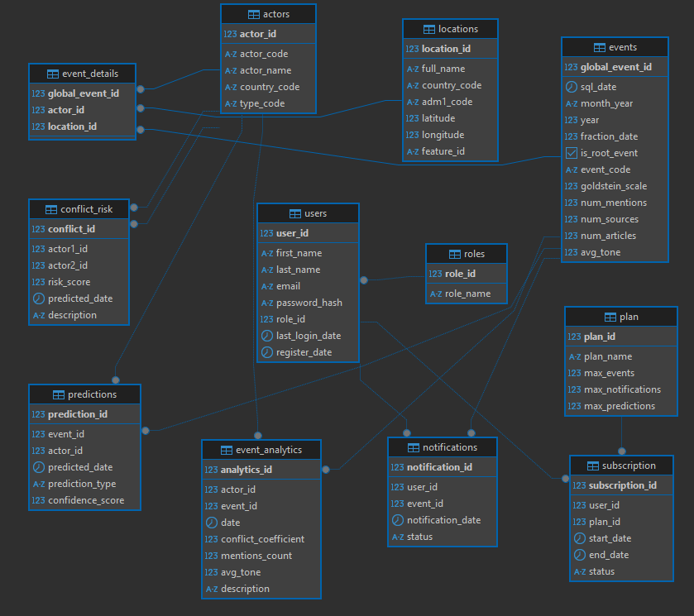
Task: Click the 123 icon beside plan_id key
Action: coord(574,337)
